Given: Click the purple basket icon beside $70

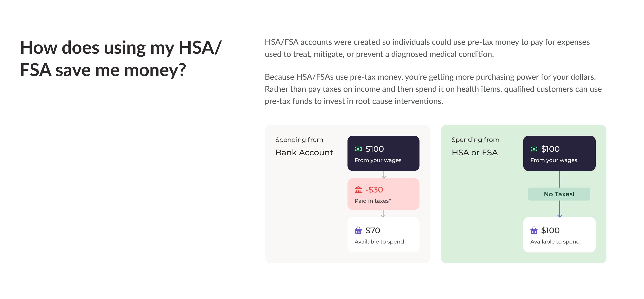Looking at the screenshot, I should coord(358,231).
